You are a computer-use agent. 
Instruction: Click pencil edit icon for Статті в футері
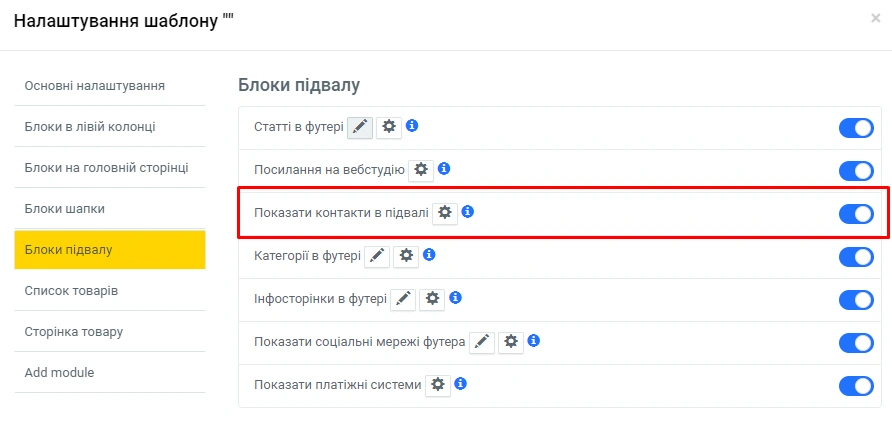point(360,127)
